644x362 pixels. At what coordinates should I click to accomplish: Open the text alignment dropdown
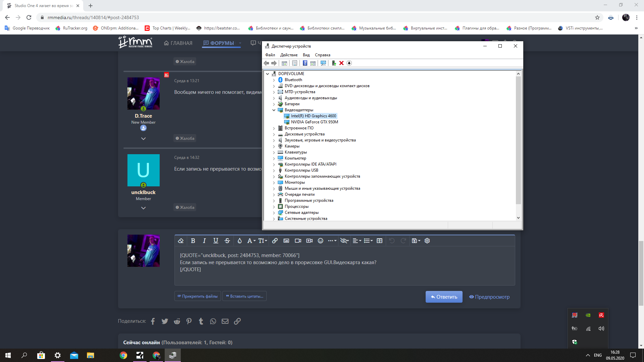coord(357,241)
